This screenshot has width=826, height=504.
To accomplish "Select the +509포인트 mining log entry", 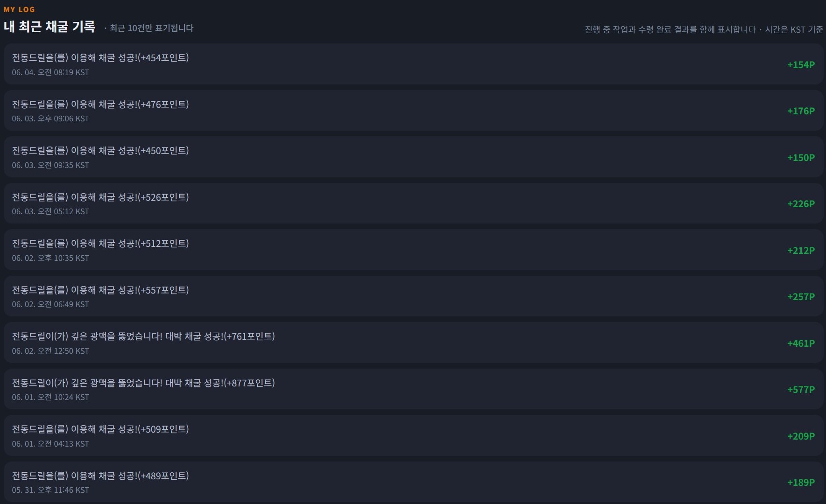I will (413, 436).
